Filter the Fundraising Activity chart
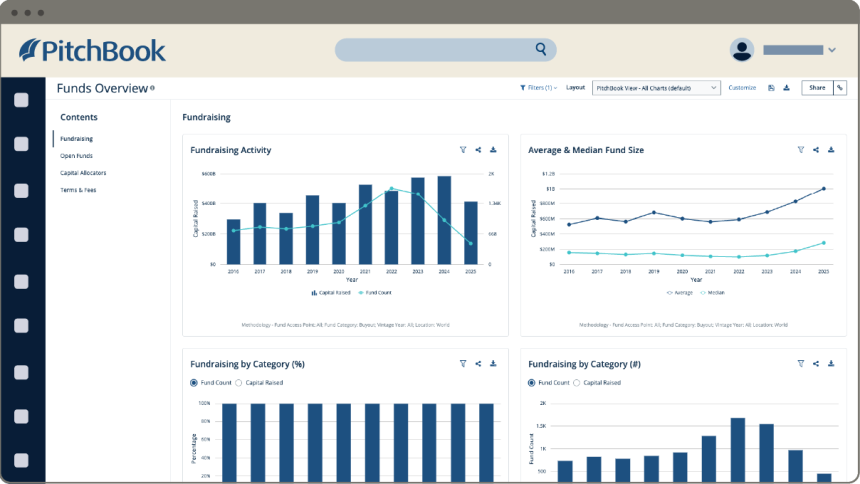 463,150
